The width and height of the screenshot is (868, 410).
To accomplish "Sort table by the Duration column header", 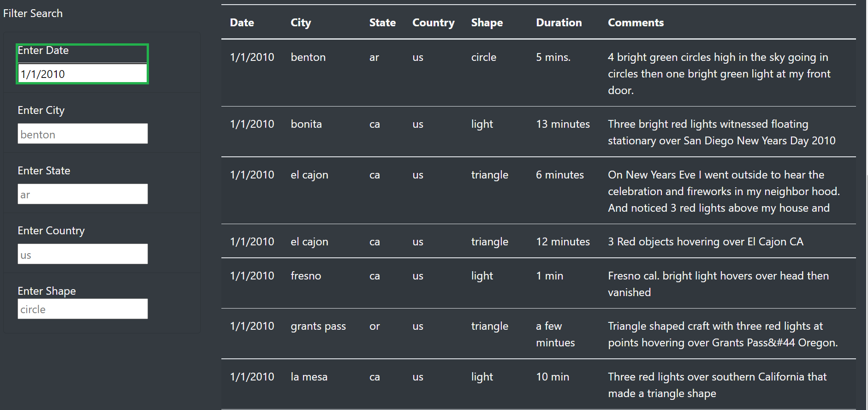I will tap(559, 22).
